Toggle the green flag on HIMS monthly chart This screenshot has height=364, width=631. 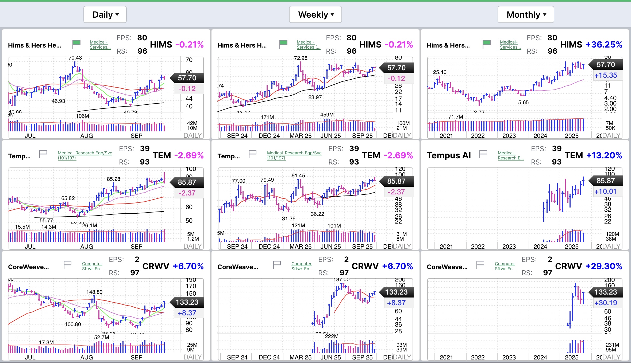[486, 44]
